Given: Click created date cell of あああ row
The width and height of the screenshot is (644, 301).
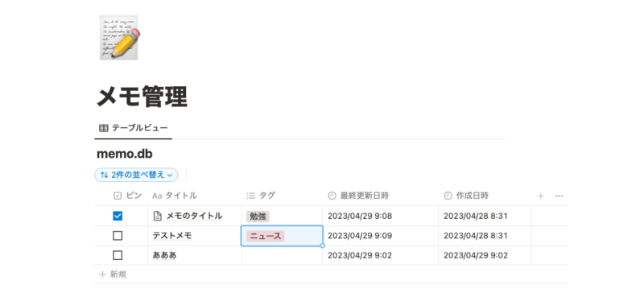Looking at the screenshot, I should [485, 255].
